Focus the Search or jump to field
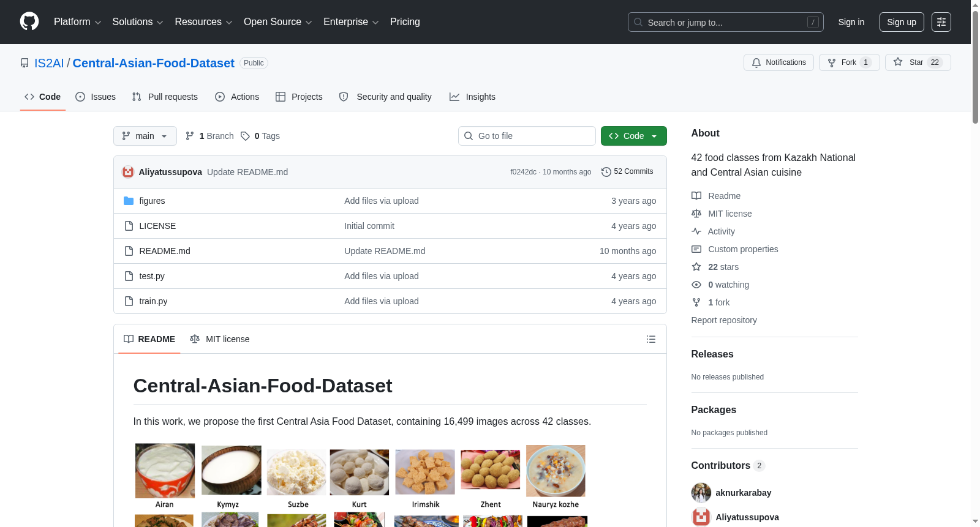 [725, 22]
